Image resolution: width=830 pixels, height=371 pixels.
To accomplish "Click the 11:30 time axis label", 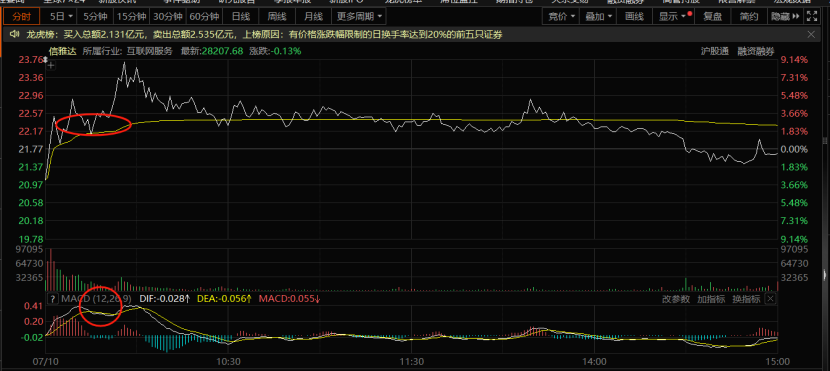I will [411, 362].
